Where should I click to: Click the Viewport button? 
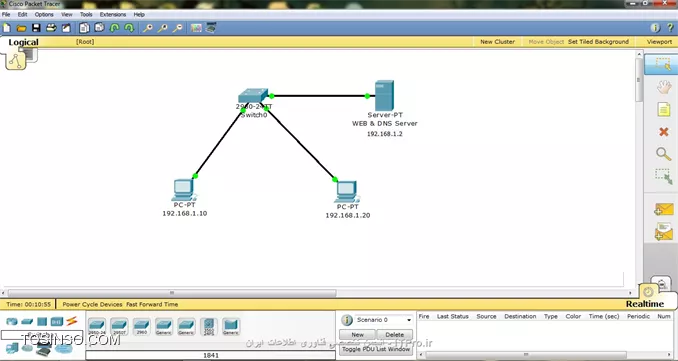click(659, 42)
